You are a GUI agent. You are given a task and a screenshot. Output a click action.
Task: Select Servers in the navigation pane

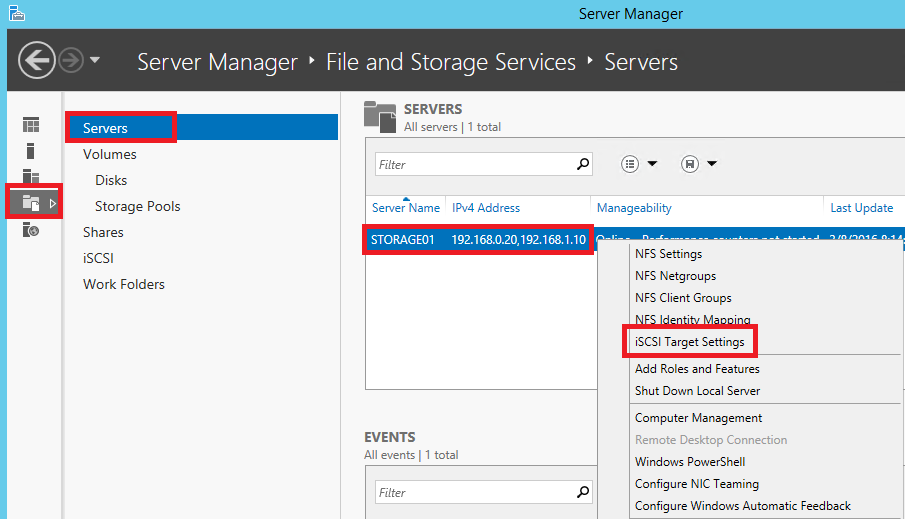202,128
